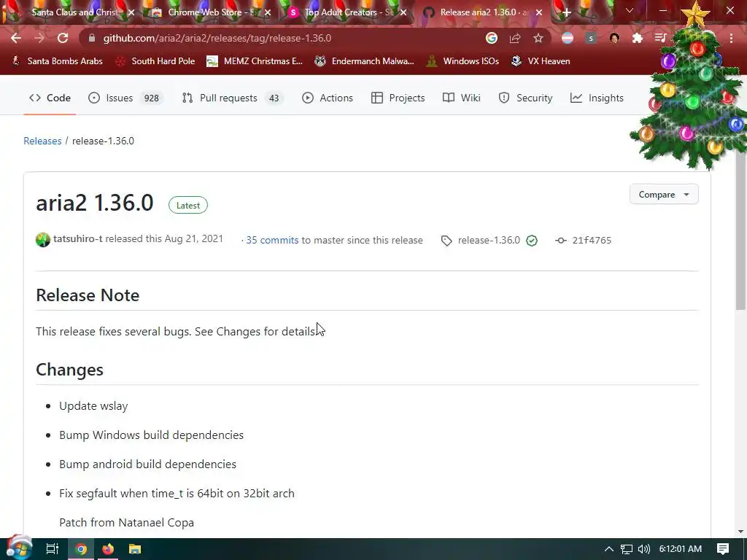Screen dimensions: 747x560
Task: Click the grey S extension icon
Action: 591,38
